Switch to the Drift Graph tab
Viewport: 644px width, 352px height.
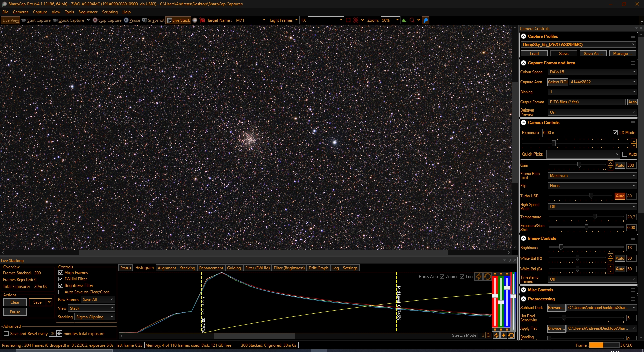click(x=318, y=268)
